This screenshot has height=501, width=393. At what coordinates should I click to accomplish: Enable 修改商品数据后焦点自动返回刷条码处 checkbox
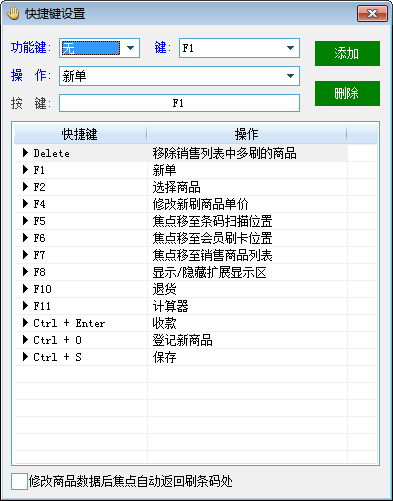coord(19,481)
